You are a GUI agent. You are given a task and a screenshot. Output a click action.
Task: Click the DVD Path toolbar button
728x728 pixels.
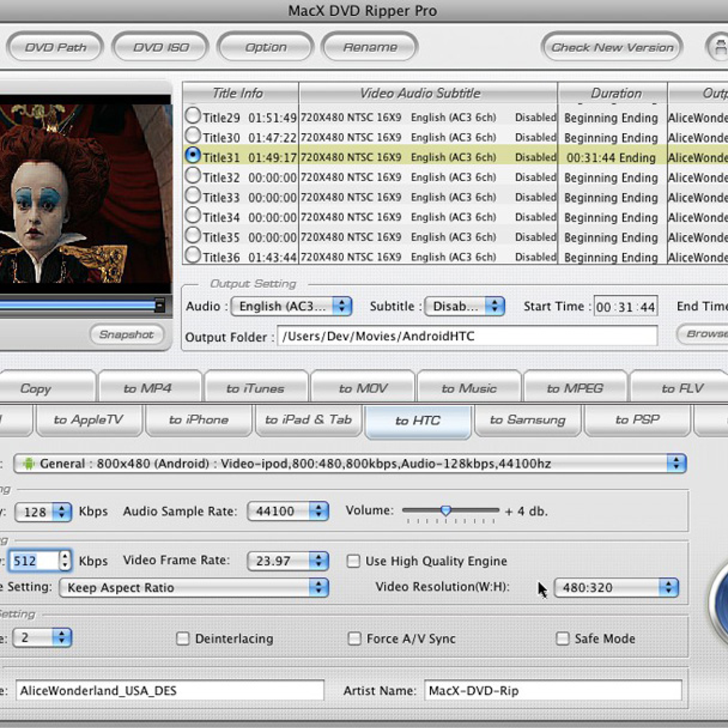[x=55, y=47]
